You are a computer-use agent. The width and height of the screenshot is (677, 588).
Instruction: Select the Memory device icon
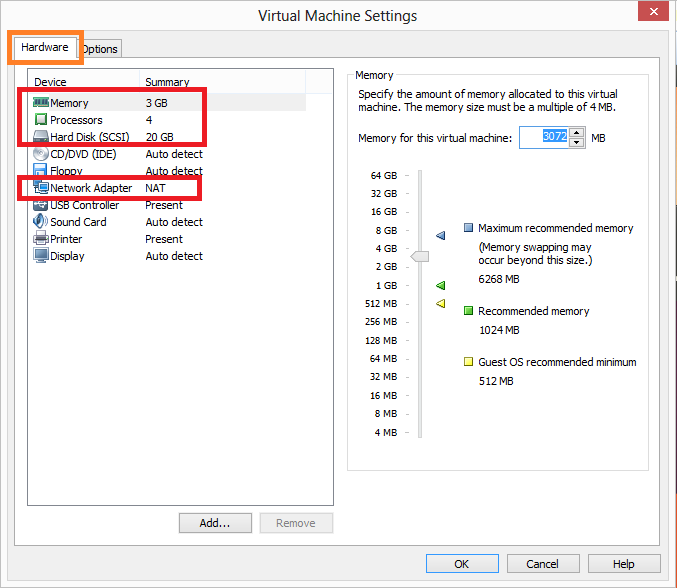tap(41, 103)
